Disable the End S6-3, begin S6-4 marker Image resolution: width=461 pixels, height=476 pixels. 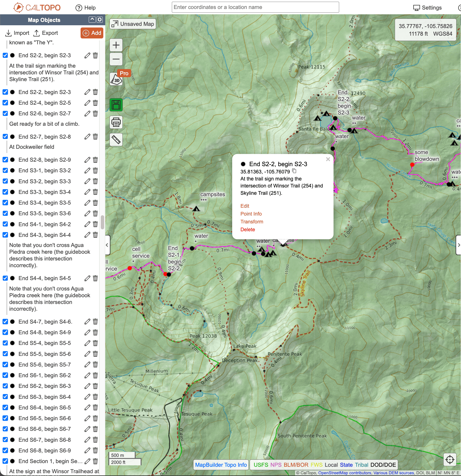click(5, 397)
